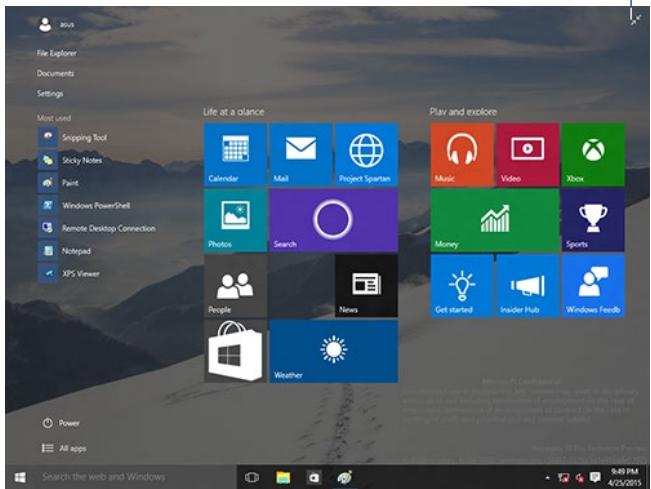
Task: Click the purple Search Cortana tile
Action: click(334, 220)
